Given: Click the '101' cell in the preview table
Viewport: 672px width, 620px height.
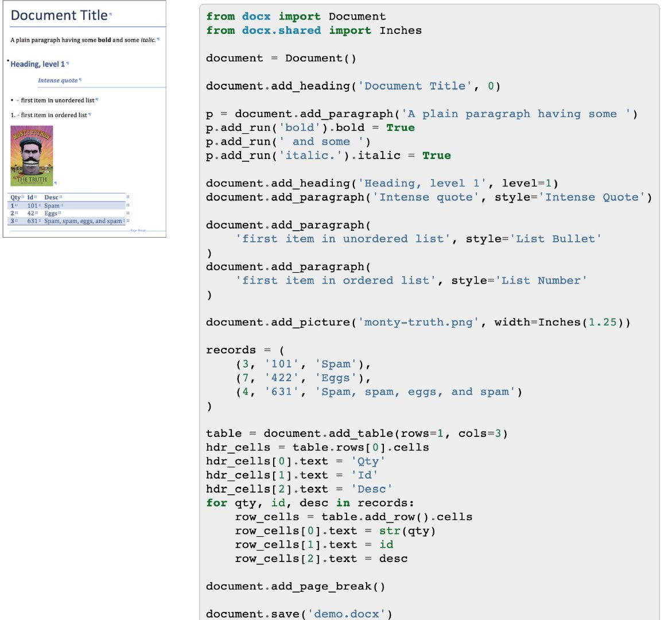Looking at the screenshot, I should coord(32,206).
